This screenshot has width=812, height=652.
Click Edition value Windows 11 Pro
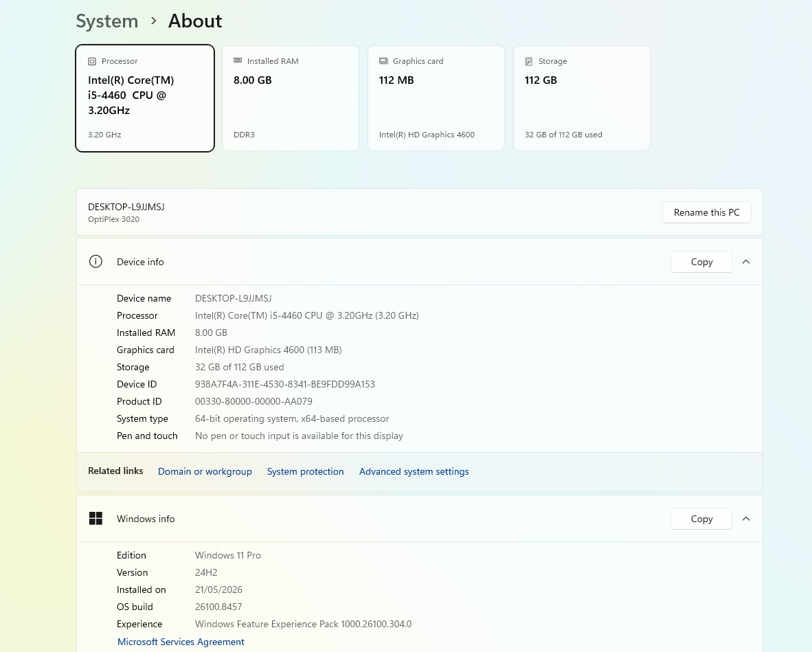228,555
